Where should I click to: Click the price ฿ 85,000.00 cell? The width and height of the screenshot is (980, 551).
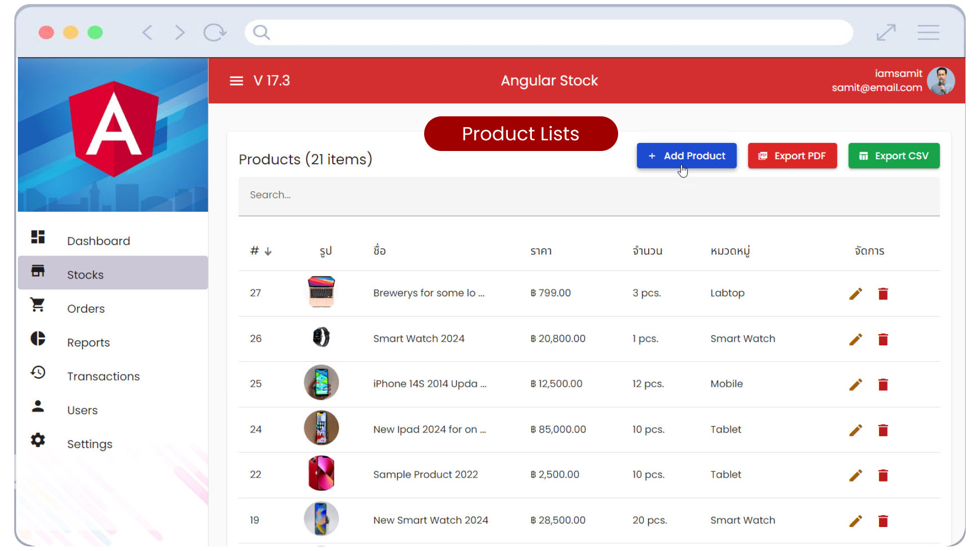558,430
